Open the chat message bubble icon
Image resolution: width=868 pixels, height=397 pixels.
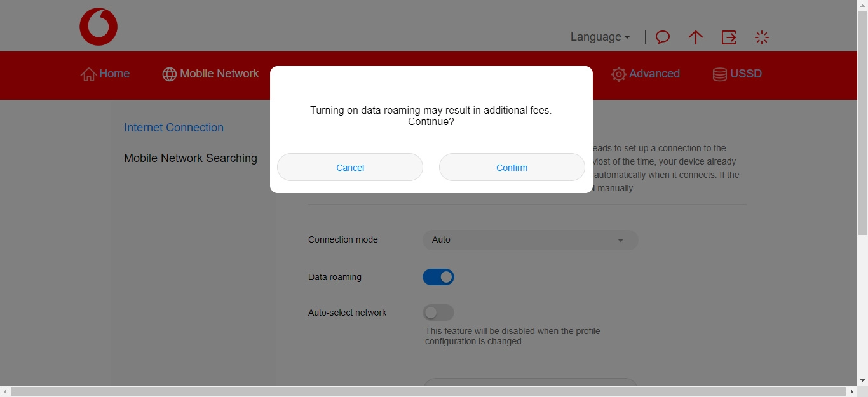[662, 37]
